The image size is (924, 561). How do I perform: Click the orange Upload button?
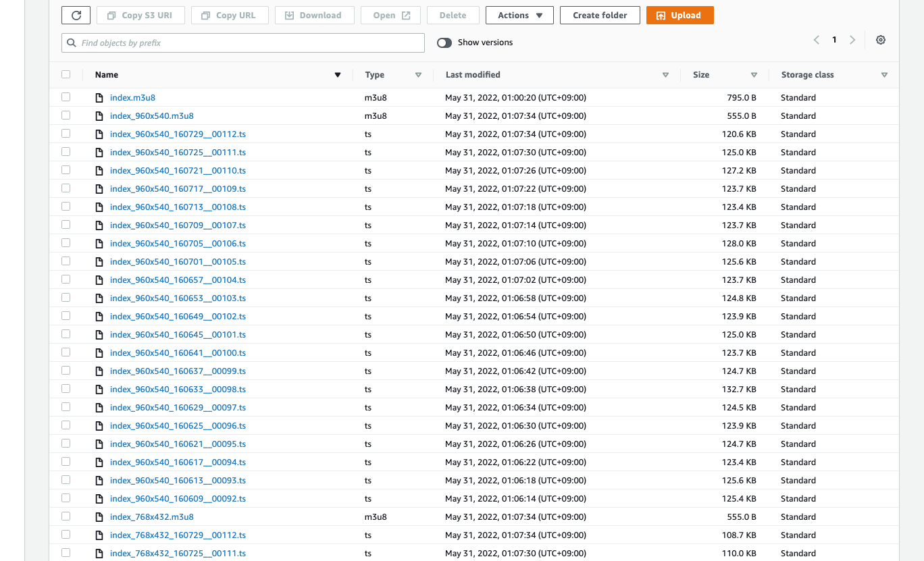[679, 16]
